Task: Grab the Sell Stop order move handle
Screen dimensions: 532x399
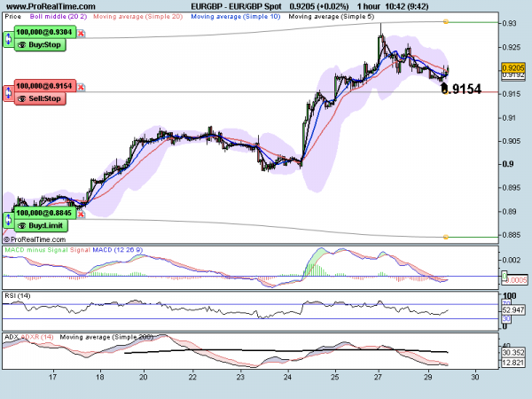Action: (x=9, y=93)
